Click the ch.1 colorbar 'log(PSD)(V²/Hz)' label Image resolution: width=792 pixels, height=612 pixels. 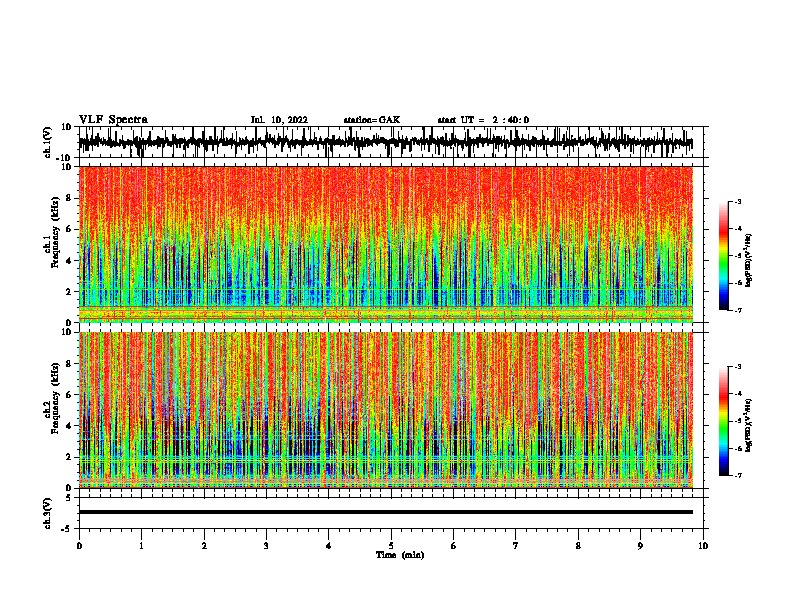[x=748, y=260]
